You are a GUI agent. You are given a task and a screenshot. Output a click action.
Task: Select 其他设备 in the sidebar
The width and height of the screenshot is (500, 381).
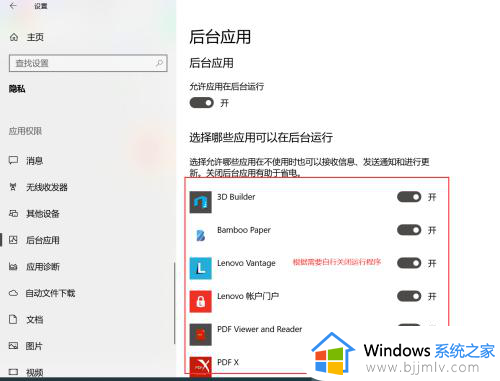[x=43, y=214]
